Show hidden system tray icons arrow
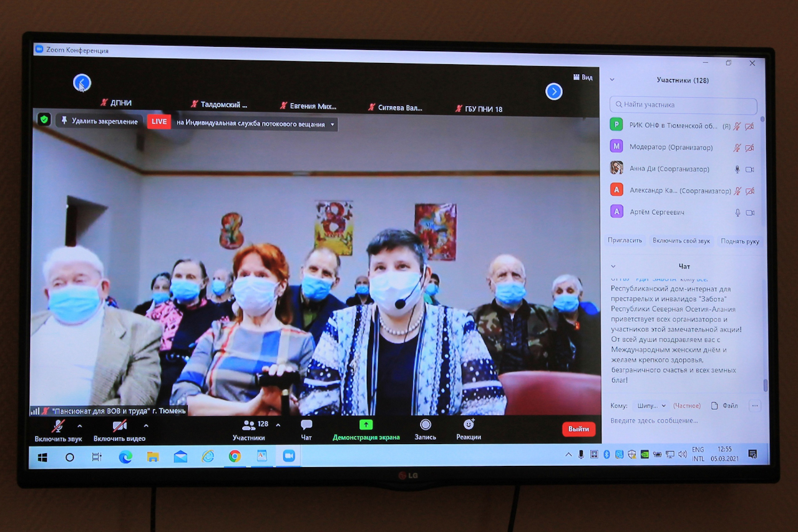This screenshot has height=532, width=798. [568, 455]
